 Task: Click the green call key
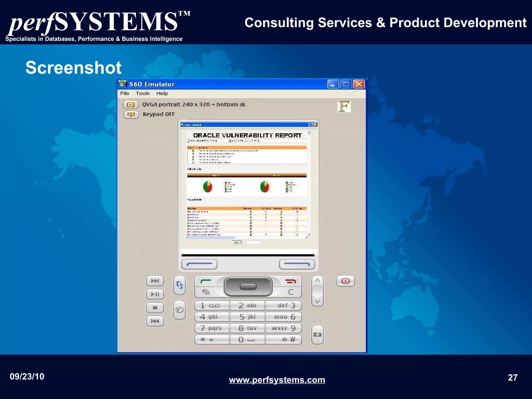206,281
